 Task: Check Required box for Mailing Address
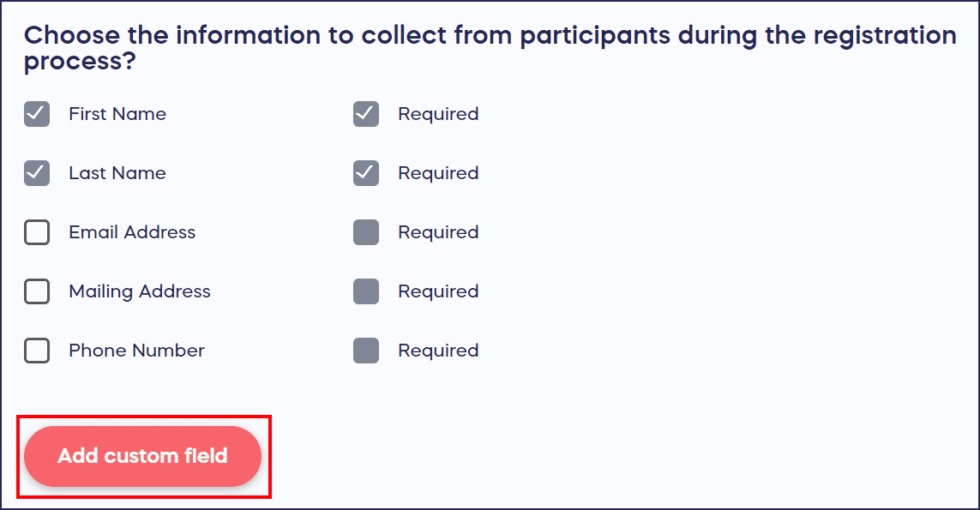click(366, 291)
